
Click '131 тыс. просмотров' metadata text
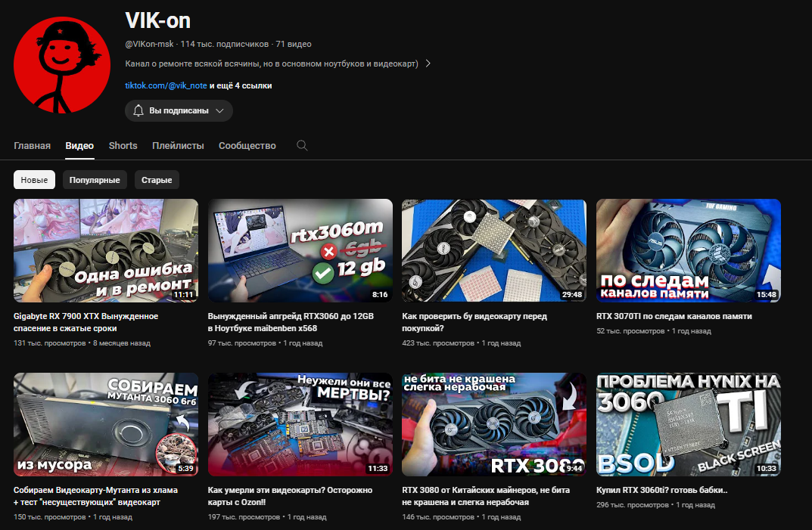point(49,343)
